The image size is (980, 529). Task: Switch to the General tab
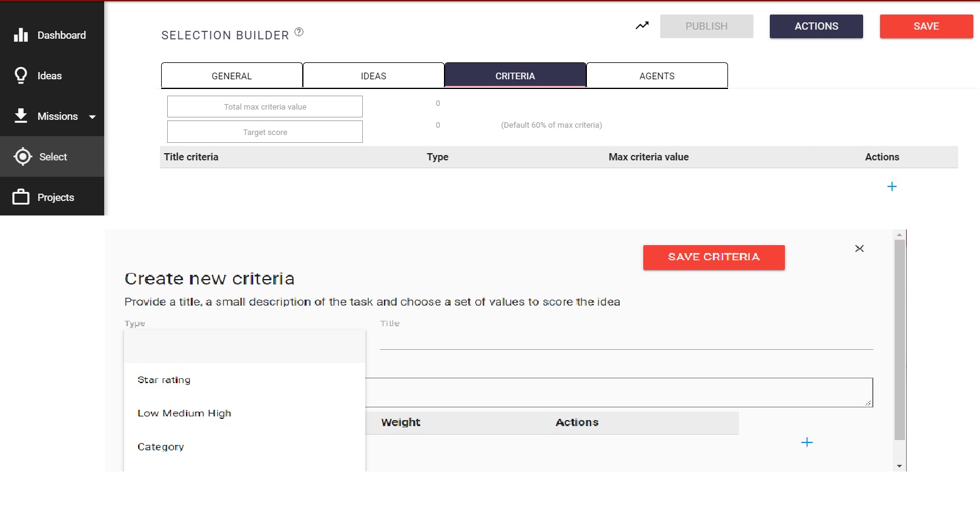tap(231, 76)
